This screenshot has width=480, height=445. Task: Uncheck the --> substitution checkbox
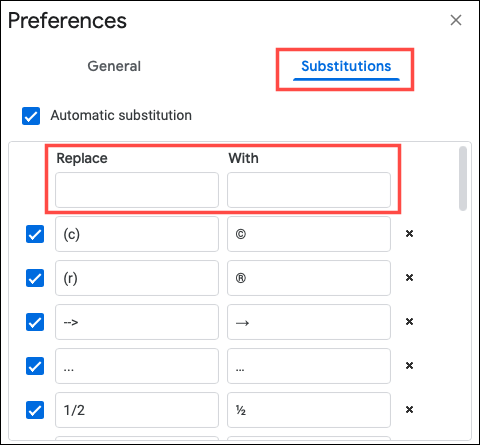point(35,322)
